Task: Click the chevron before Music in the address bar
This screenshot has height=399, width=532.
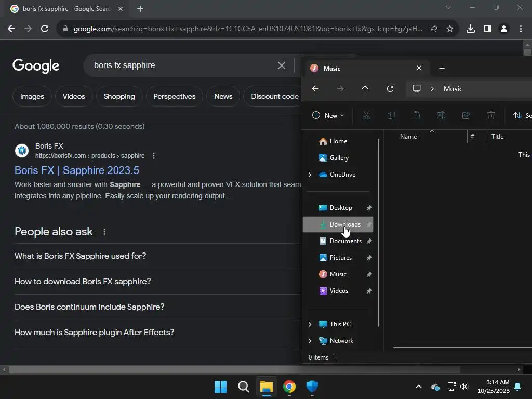Action: coord(432,89)
